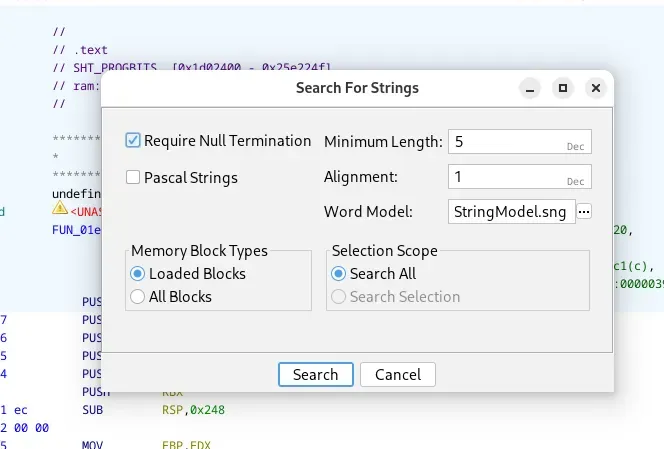Select the FUN_01e function label
The height and width of the screenshot is (449, 664).
(75, 229)
